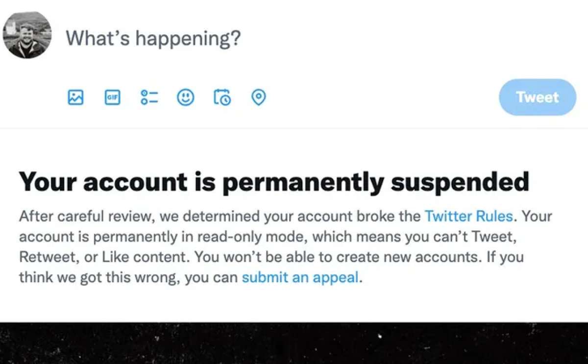Schedule the tweet with calendar-clock icon

coord(222,97)
